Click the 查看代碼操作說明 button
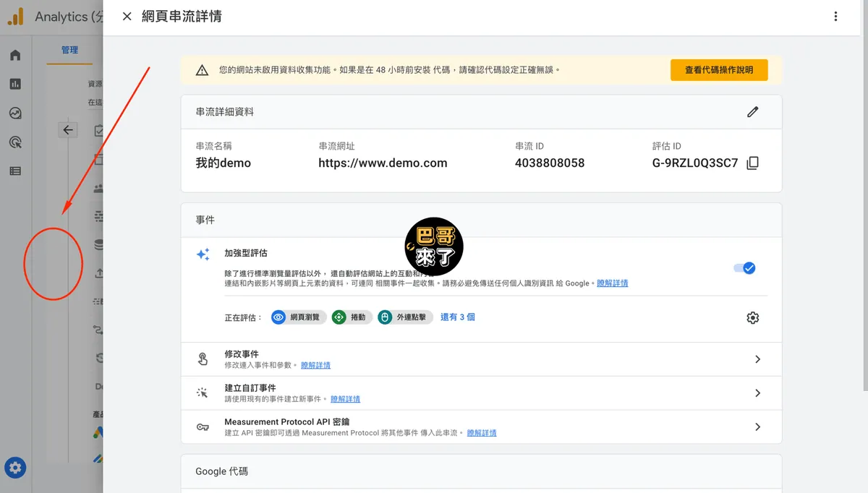 pyautogui.click(x=719, y=70)
